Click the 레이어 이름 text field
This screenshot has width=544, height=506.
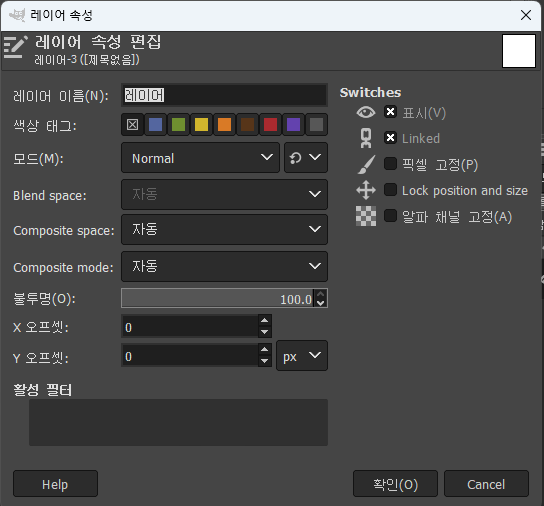click(224, 95)
